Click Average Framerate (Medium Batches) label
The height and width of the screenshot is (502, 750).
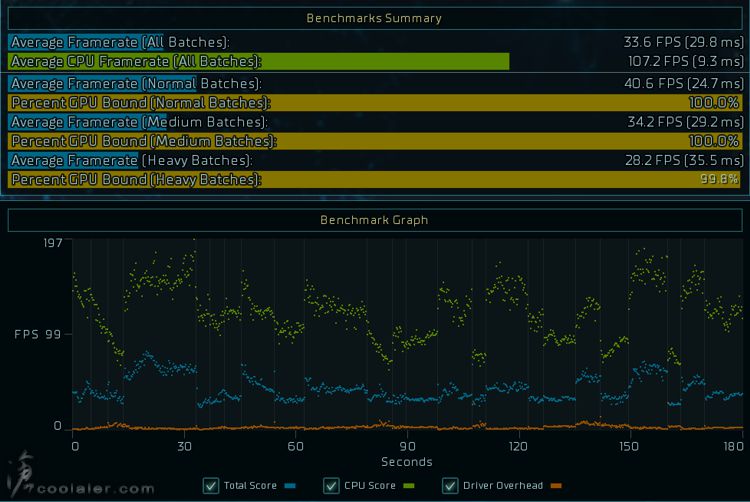coord(139,122)
